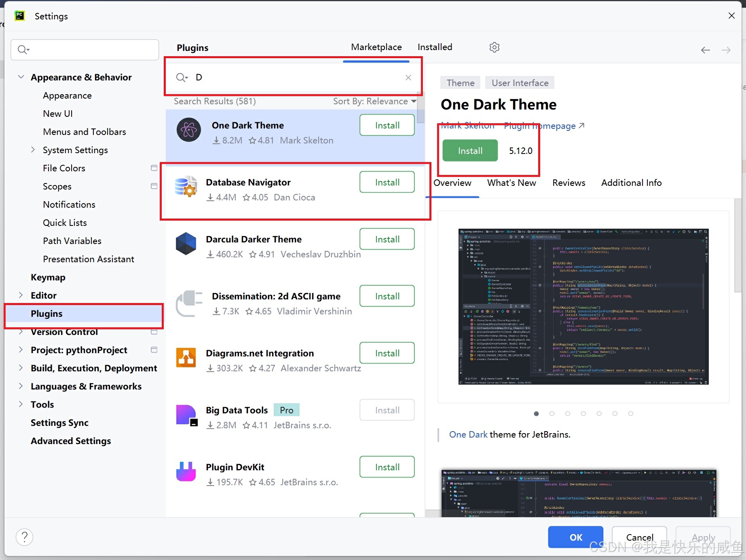Expand the Editor section

21,295
